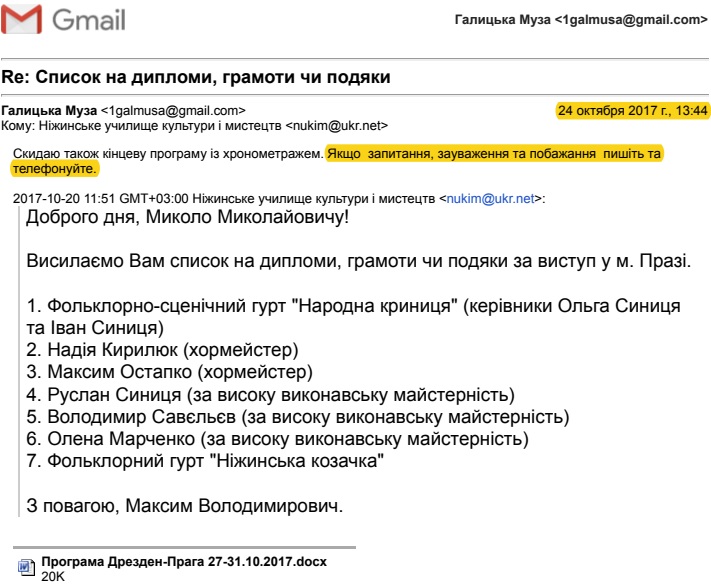This screenshot has width=711, height=586.
Task: Click list item Максим Остапко (хормейстер)
Action: (170, 371)
